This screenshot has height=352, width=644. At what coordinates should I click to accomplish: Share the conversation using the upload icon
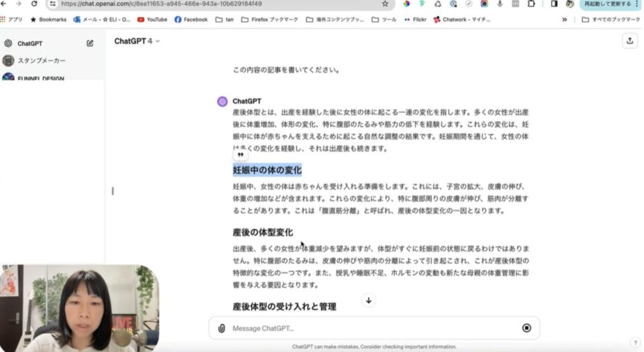pos(630,41)
